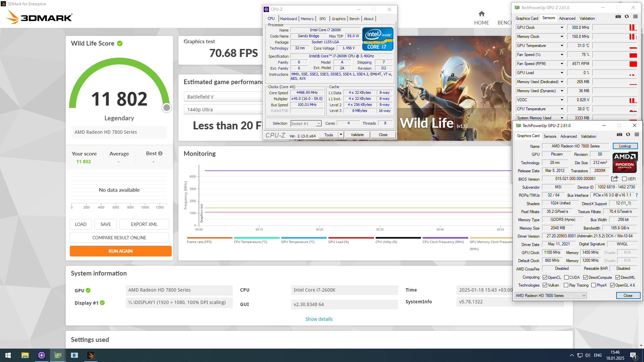This screenshot has height=362, width=644.
Task: Switch to the Mainboard tab in CPU-Z
Action: 288,19
